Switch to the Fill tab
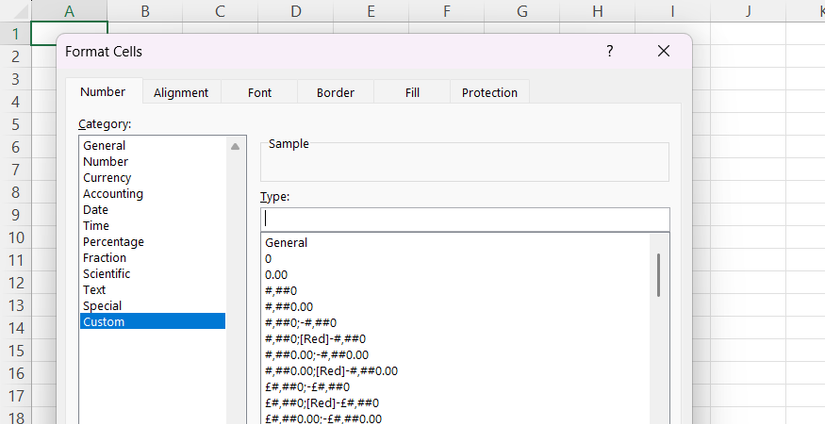 pos(412,93)
